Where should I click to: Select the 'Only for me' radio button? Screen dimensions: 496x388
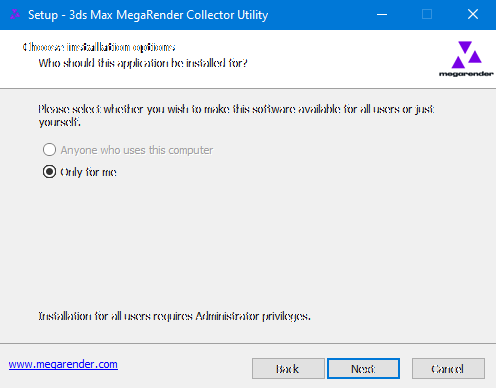point(49,172)
